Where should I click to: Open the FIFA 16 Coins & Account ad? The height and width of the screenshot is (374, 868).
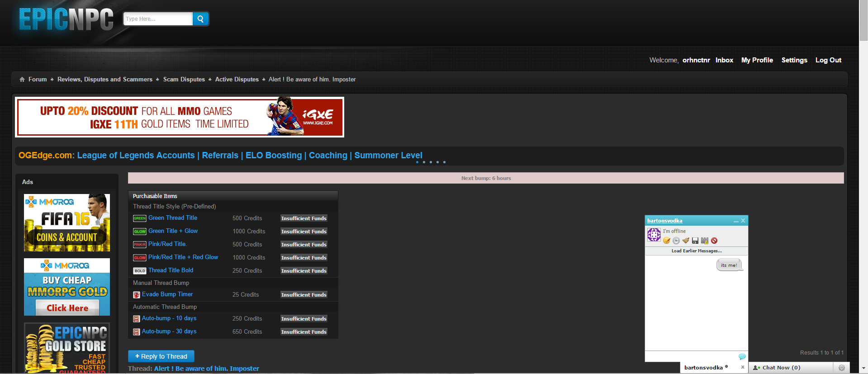point(67,223)
